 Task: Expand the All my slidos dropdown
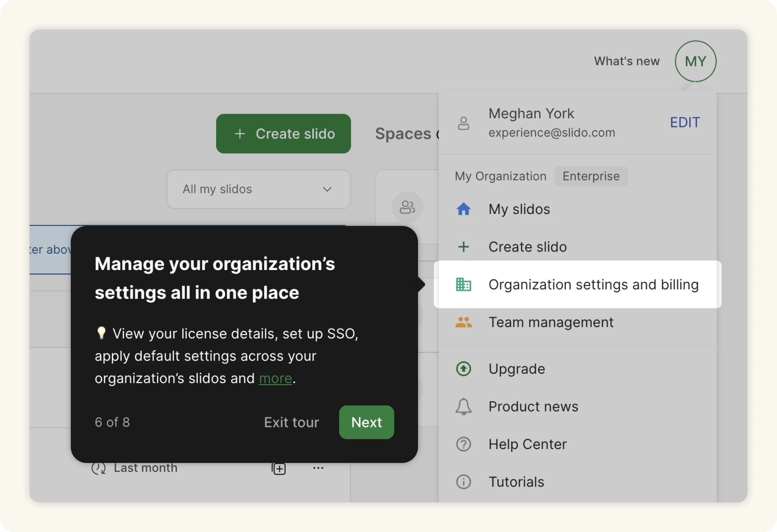258,189
